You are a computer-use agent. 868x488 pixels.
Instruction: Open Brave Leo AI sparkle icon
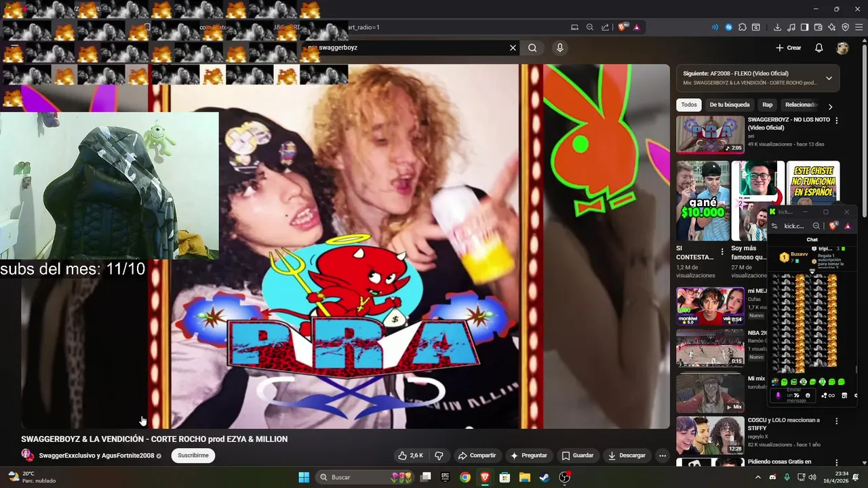click(x=831, y=27)
